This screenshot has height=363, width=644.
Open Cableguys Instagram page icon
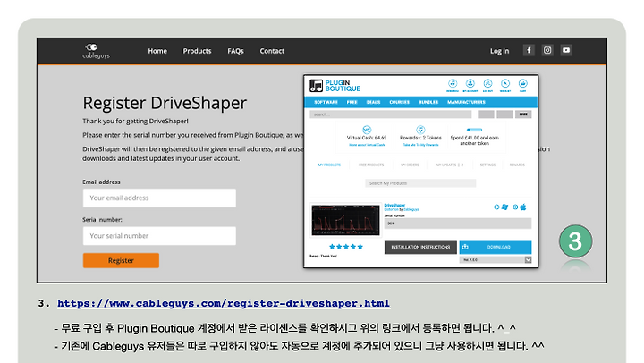tap(547, 50)
